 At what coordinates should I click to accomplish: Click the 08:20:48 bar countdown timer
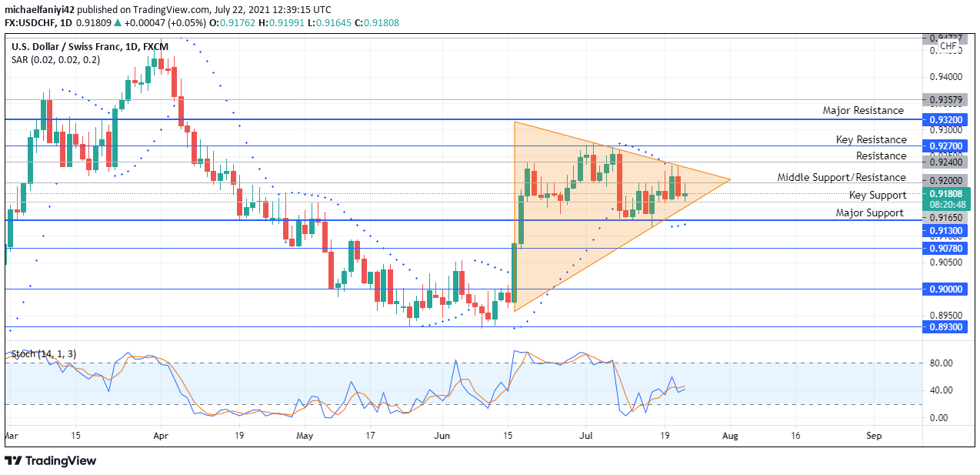[947, 206]
